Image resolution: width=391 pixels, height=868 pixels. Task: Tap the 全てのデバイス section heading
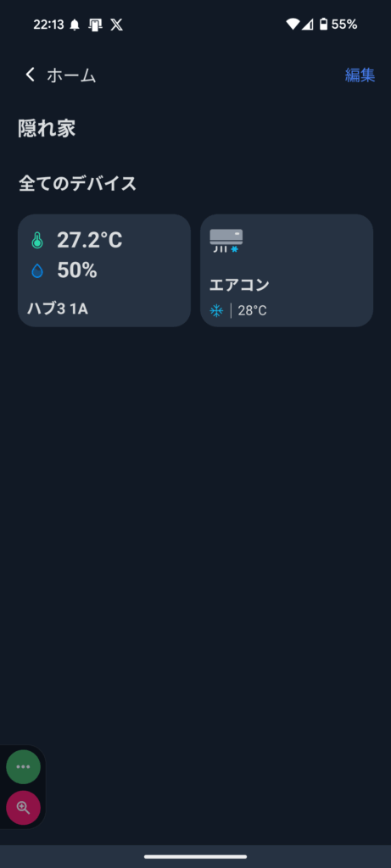77,183
